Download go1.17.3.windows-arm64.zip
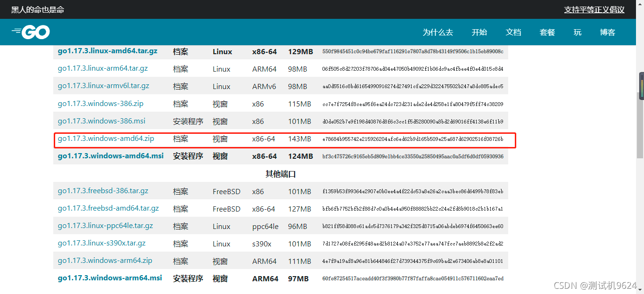This screenshot has width=644, height=294. coord(105,260)
